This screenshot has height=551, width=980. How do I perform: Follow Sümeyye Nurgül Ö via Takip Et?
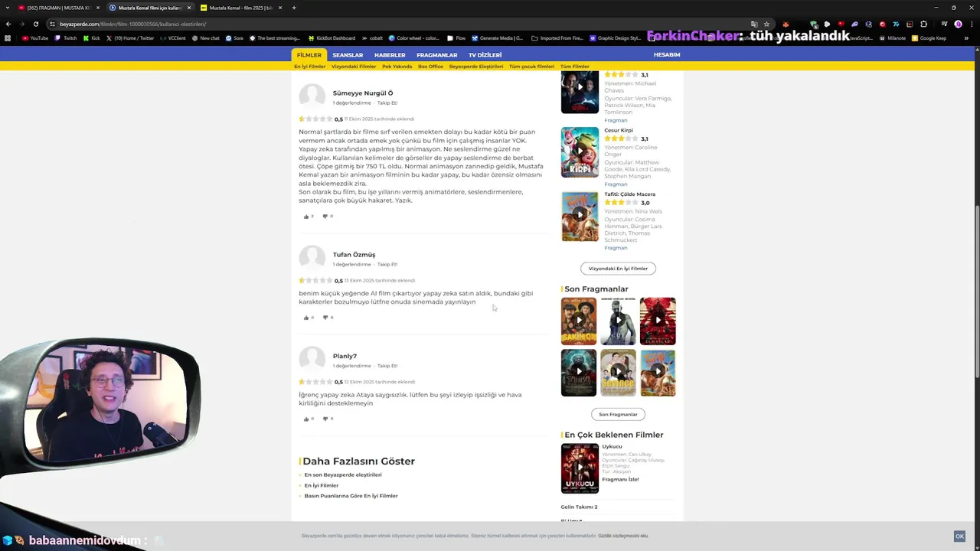pyautogui.click(x=387, y=103)
